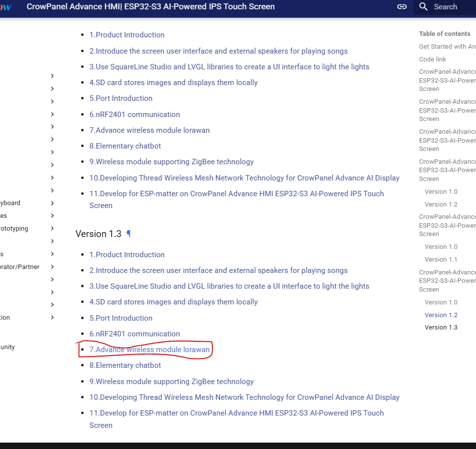
Task: Click the permalink pilcrow beside Version 1.3
Action: click(128, 234)
